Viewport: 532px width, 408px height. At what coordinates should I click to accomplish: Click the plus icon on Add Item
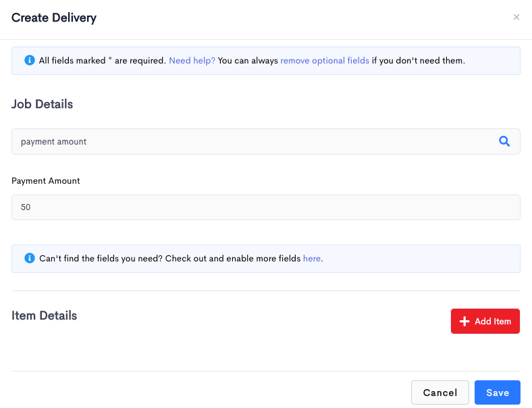464,321
